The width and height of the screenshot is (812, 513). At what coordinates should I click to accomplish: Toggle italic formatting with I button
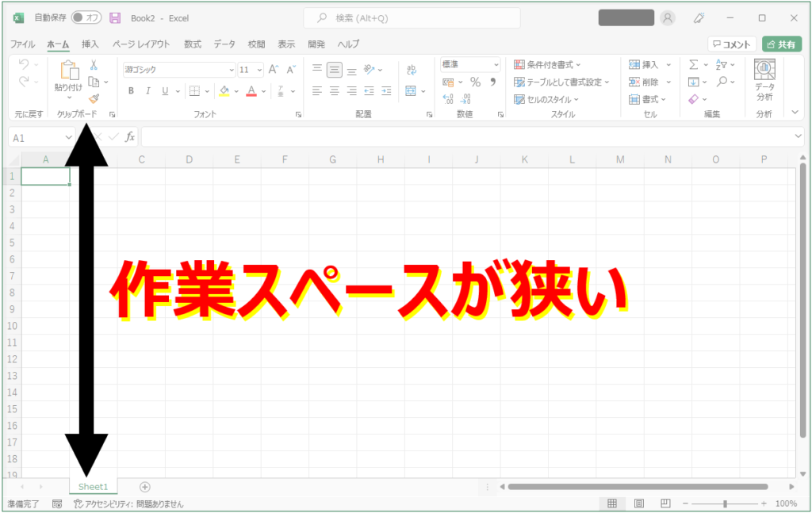(x=148, y=91)
